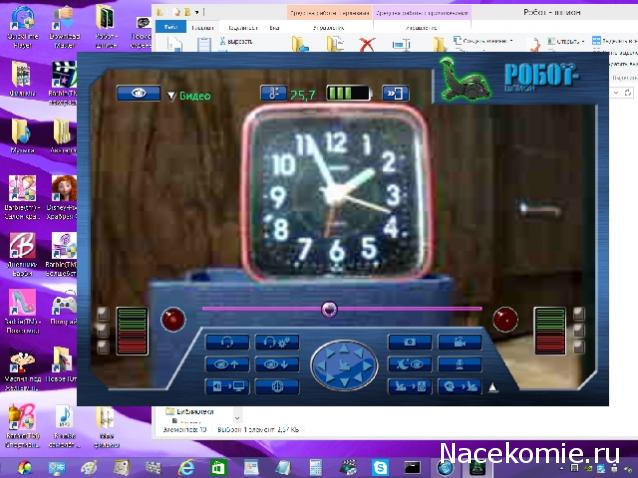Toggle the middle small square left of left meter
Screen dimensions: 638x478
(x=103, y=330)
